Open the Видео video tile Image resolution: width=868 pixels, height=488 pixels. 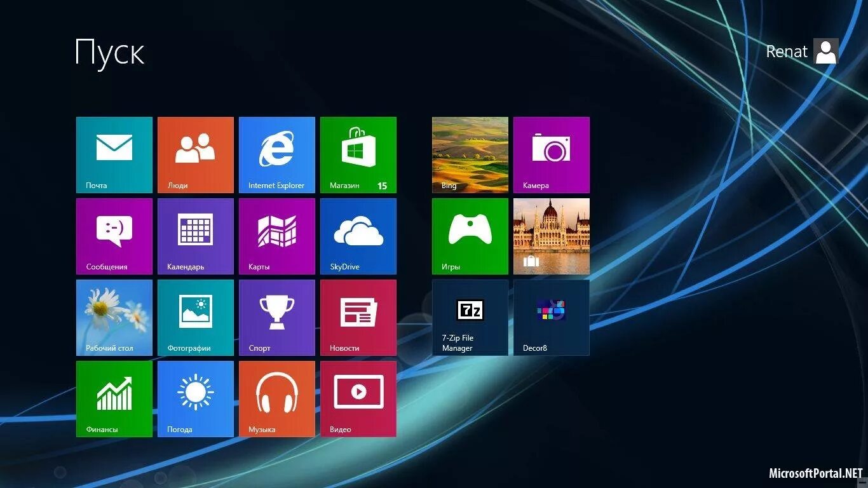[358, 399]
